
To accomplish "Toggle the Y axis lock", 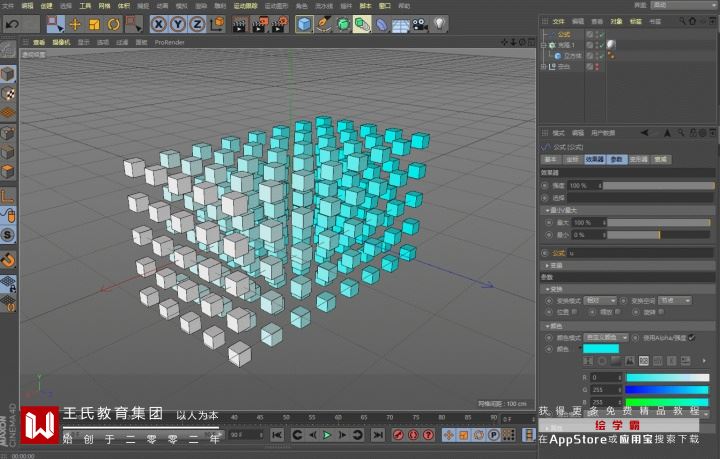I will 178,24.
